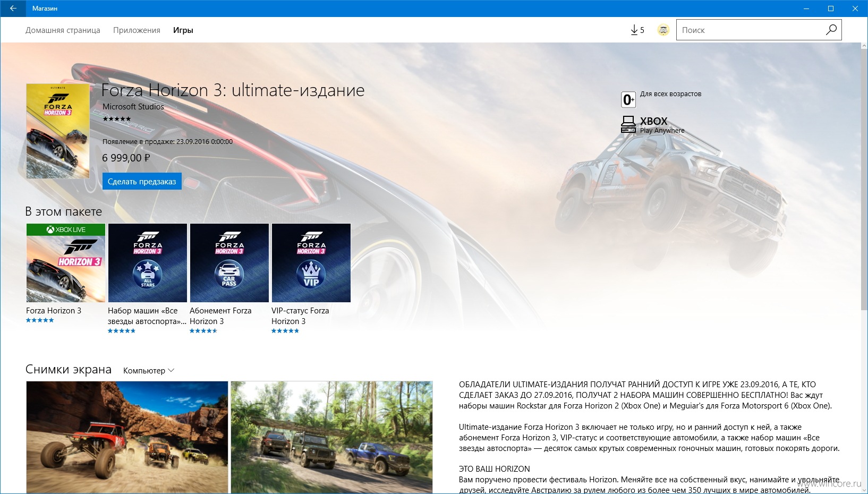This screenshot has height=494, width=868.
Task: Click the Forza Horizon 3 ultimate cover art
Action: pos(58,131)
